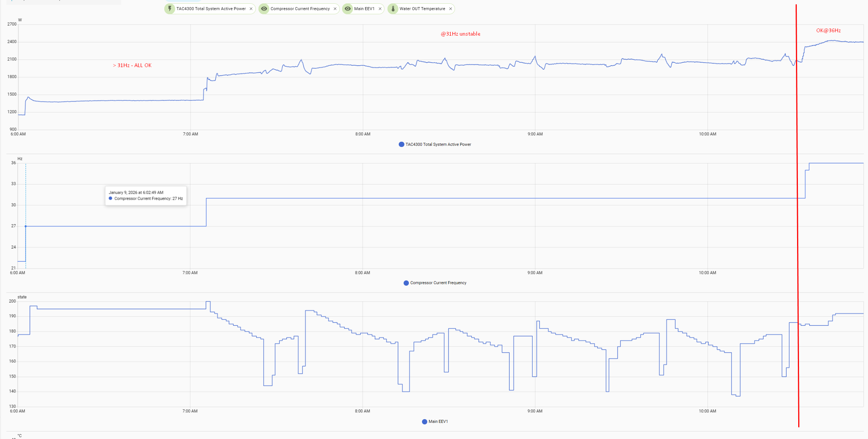Toggle Main EEV1 legend series dot
This screenshot has height=439, width=868.
click(425, 422)
